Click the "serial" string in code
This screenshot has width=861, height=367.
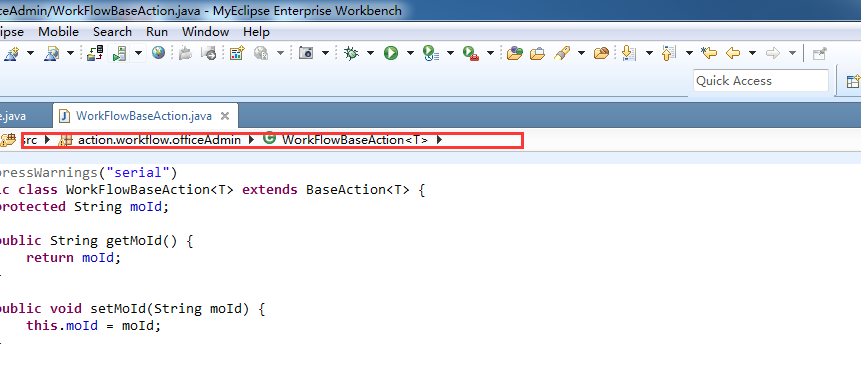(x=138, y=173)
